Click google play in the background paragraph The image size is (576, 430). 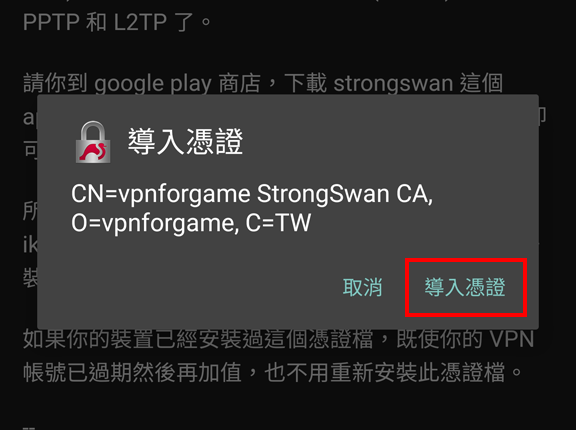153,84
